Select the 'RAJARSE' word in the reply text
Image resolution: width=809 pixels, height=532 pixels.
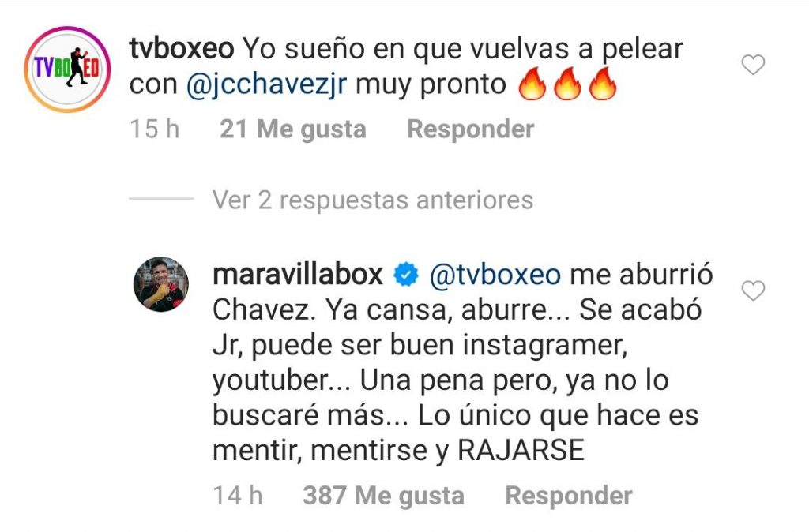[x=521, y=450]
